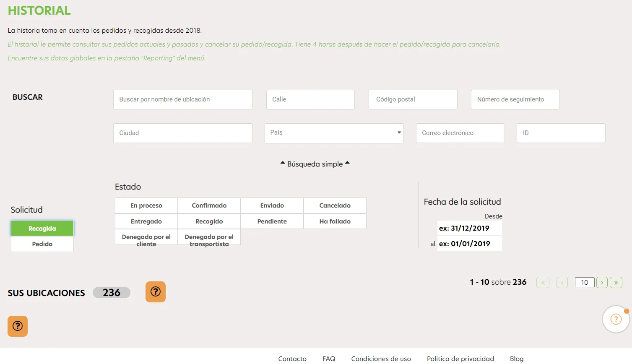Viewport: 632px width, 364px height.
Task: Collapse the Búsqueda simple section
Action: [x=315, y=164]
